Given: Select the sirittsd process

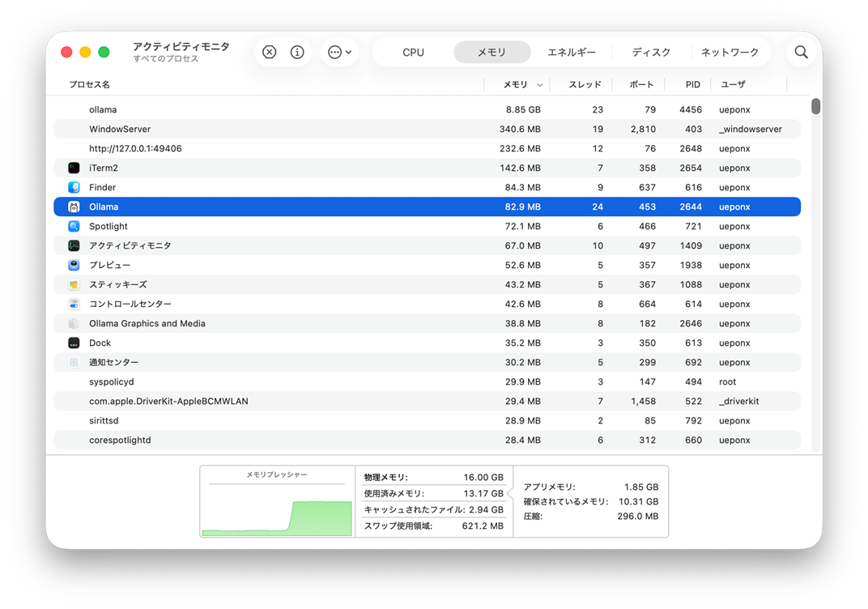Looking at the screenshot, I should (x=427, y=420).
